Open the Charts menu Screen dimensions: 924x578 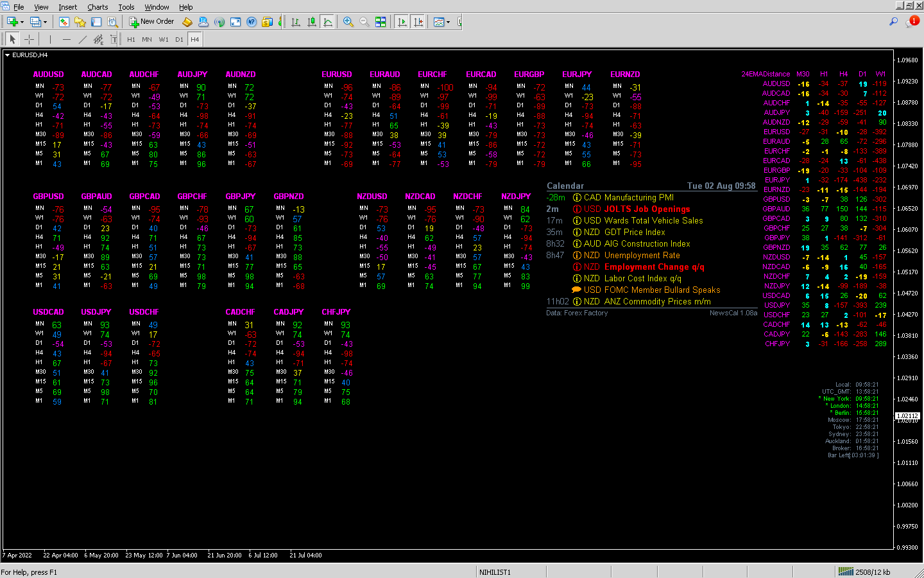98,7
